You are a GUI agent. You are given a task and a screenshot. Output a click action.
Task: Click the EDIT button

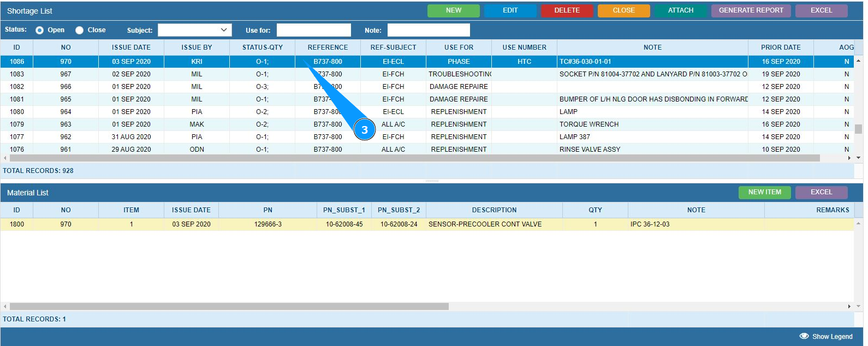(x=510, y=10)
